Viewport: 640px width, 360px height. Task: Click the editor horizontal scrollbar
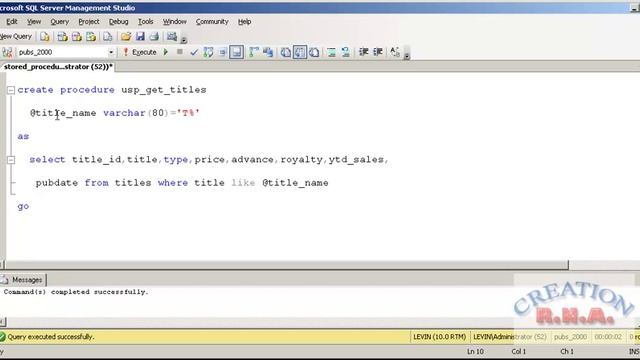(286, 265)
